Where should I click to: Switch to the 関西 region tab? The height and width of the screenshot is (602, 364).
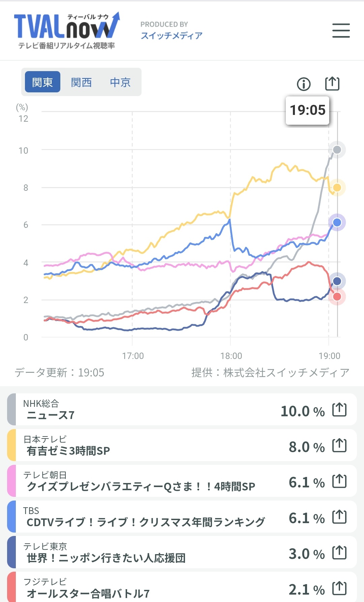coord(81,82)
